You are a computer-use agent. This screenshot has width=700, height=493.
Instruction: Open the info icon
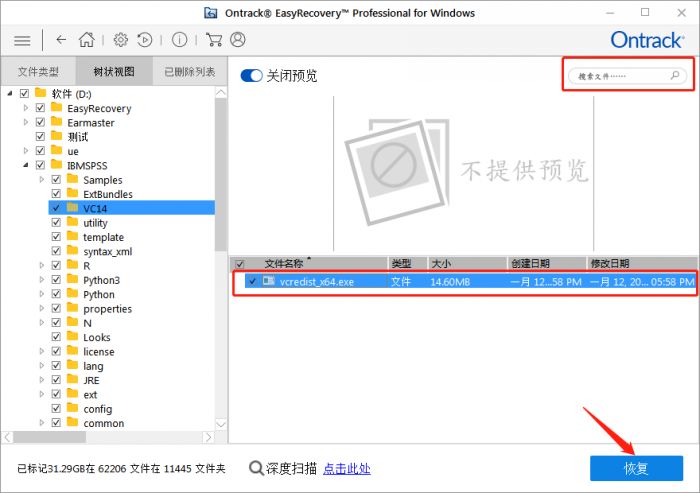point(179,40)
